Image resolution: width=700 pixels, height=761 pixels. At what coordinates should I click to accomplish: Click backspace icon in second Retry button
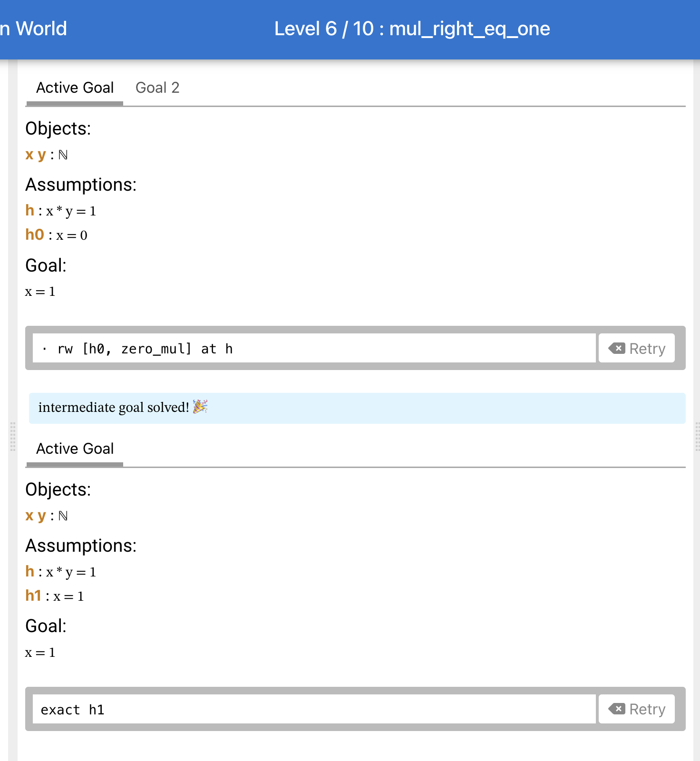[617, 709]
